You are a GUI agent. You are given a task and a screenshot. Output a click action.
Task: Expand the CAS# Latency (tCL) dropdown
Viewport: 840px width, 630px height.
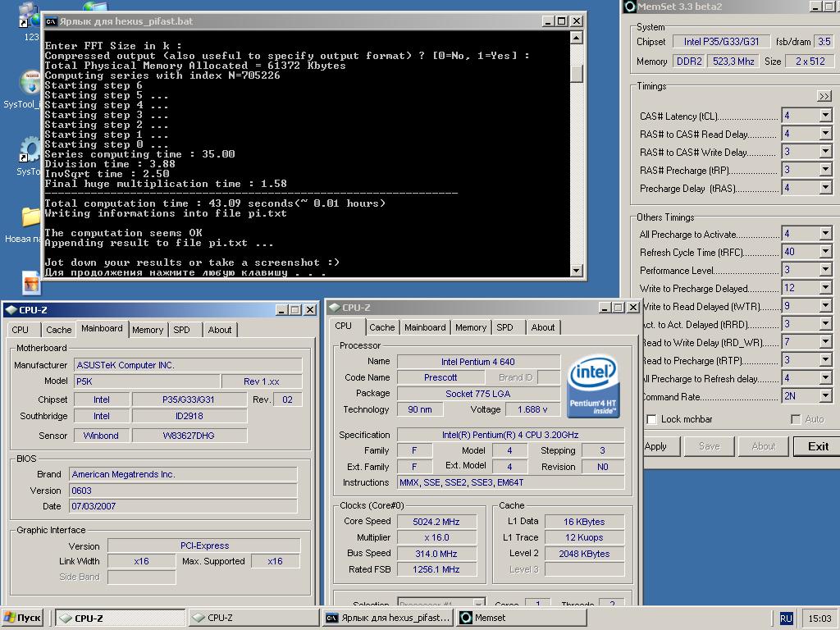point(825,116)
